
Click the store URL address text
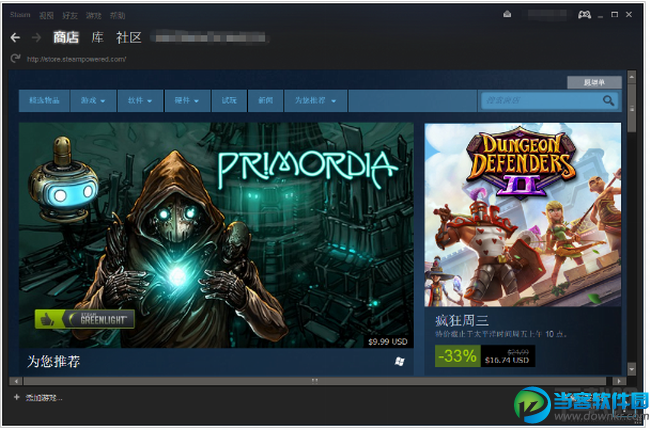coord(76,59)
